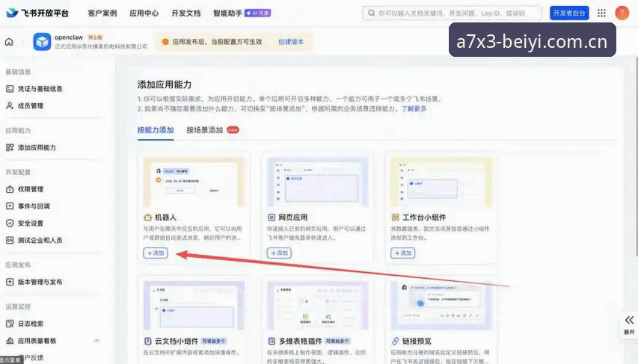Click the 链接预览 preview thumbnail
The image size is (638, 364).
(x=441, y=306)
